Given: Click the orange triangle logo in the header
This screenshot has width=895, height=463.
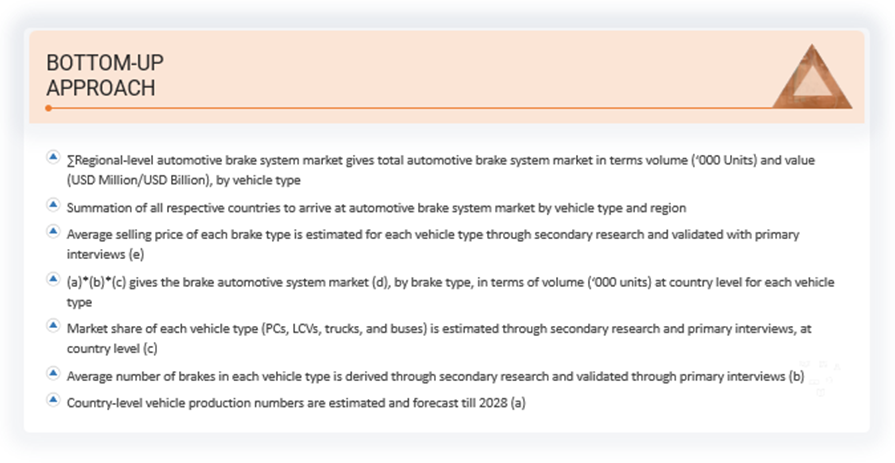Looking at the screenshot, I should [811, 78].
